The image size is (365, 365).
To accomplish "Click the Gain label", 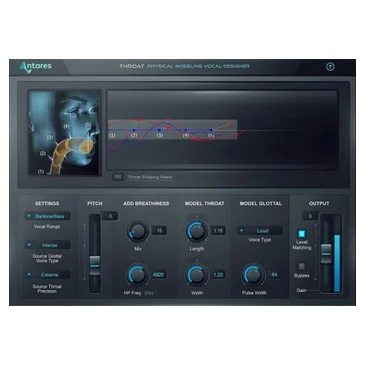I will click(x=301, y=290).
